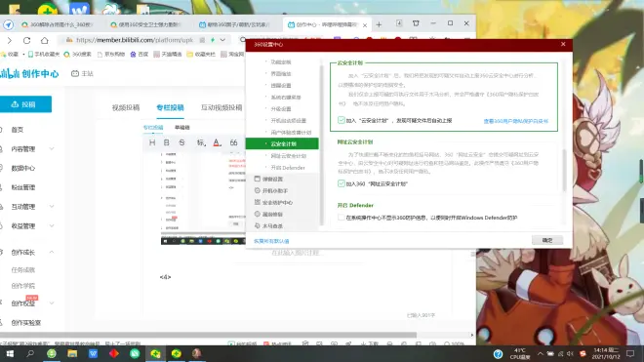
Task: Show hidden tray icons arrow
Action: [540, 354]
